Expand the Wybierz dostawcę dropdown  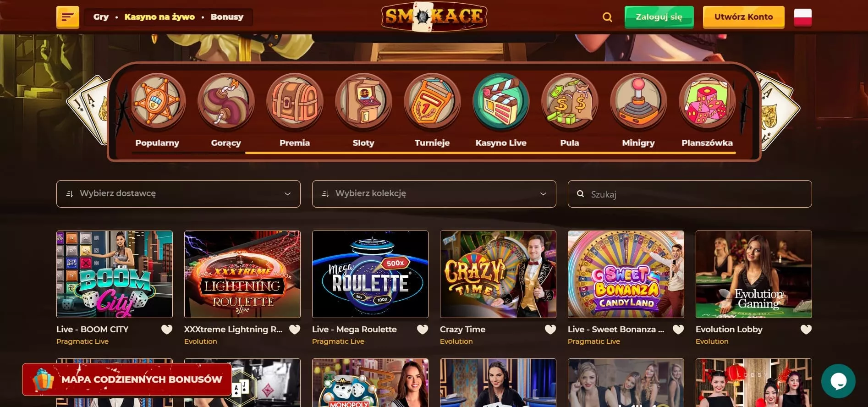coord(178,194)
